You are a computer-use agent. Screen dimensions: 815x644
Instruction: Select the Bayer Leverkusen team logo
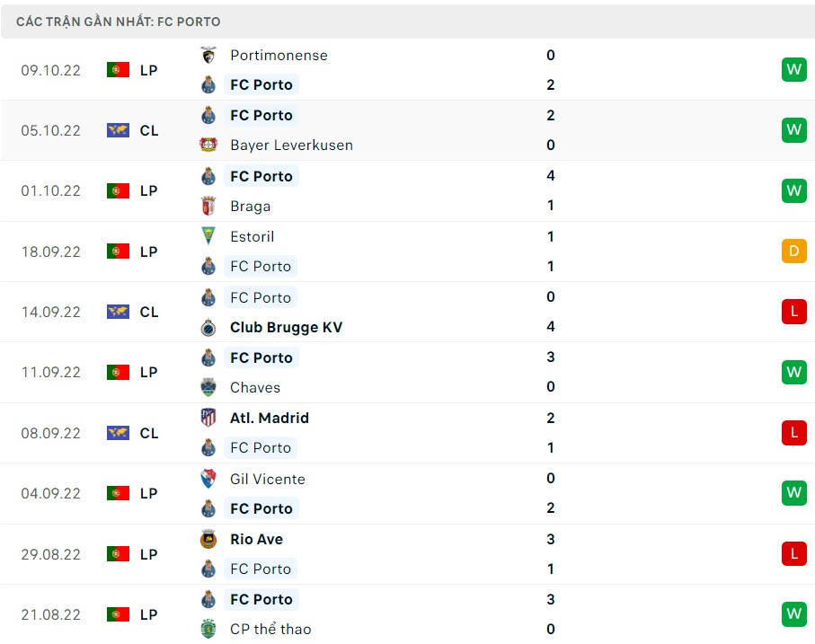coord(208,145)
